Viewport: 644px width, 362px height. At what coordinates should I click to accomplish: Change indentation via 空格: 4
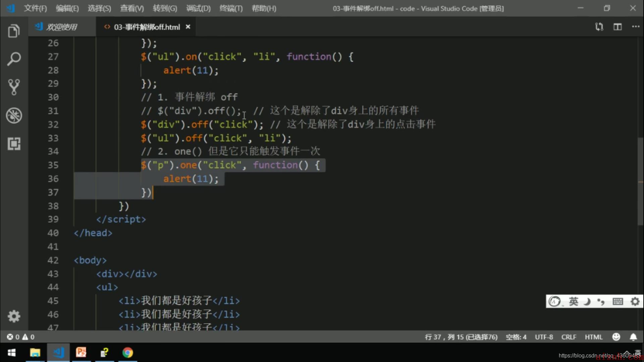click(x=516, y=337)
